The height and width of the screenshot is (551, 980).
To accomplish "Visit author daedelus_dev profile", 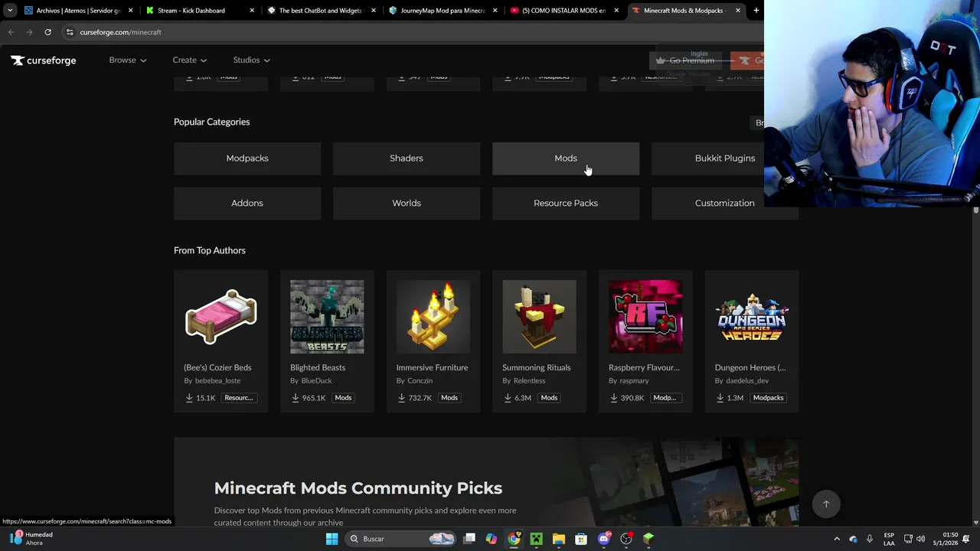I will point(746,381).
